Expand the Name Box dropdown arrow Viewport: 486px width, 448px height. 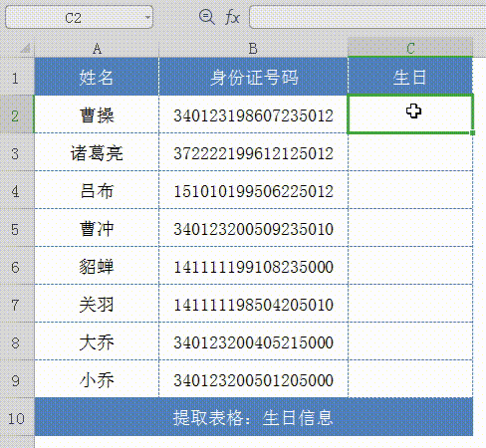point(147,17)
